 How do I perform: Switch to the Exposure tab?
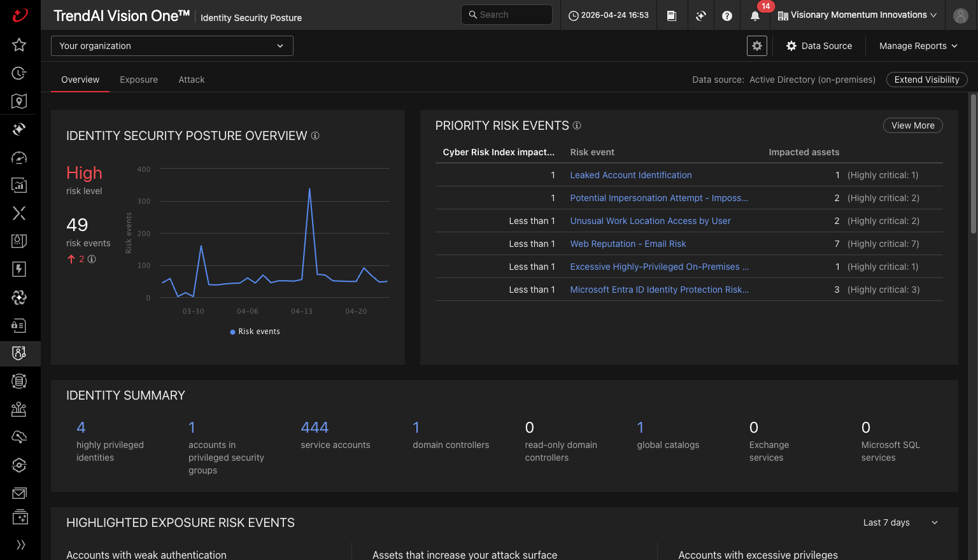point(139,80)
